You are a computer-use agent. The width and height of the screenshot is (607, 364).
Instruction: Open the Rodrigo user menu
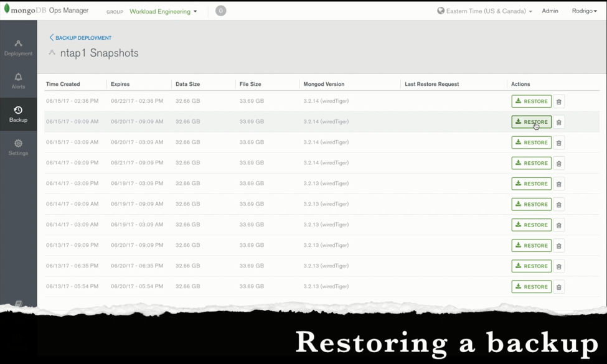(584, 11)
